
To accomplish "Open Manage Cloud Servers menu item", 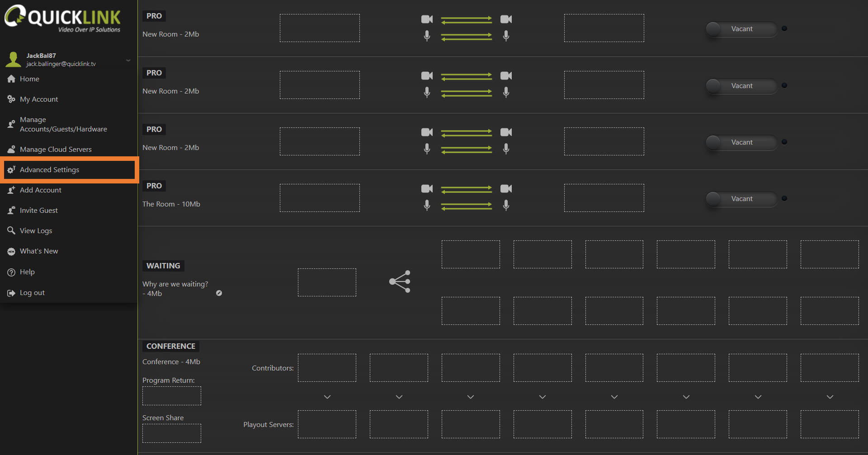I will coord(56,150).
